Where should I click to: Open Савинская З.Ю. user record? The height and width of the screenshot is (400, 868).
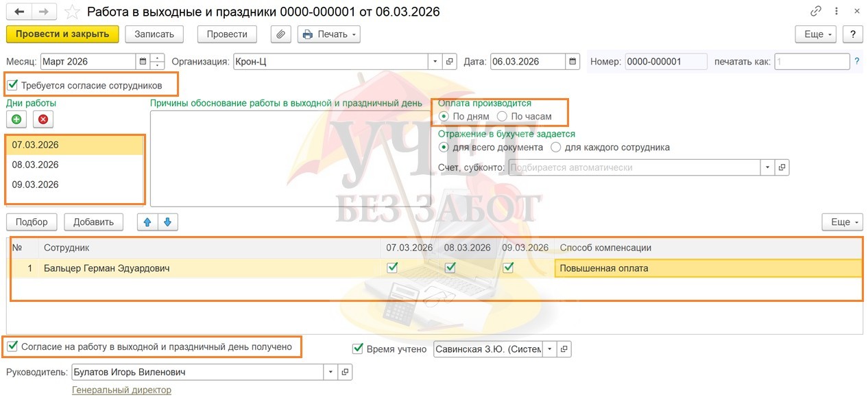564,349
